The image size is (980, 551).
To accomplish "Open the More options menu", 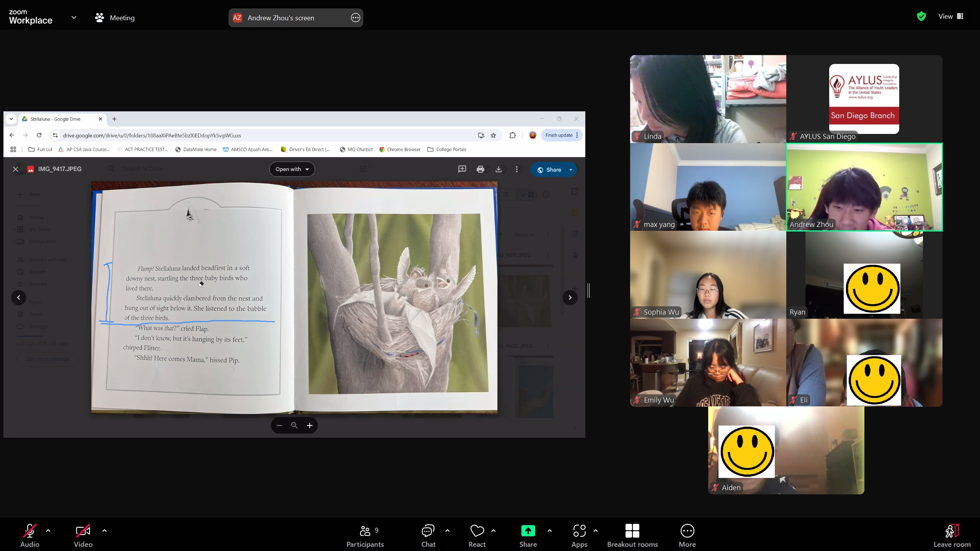I will tap(687, 535).
